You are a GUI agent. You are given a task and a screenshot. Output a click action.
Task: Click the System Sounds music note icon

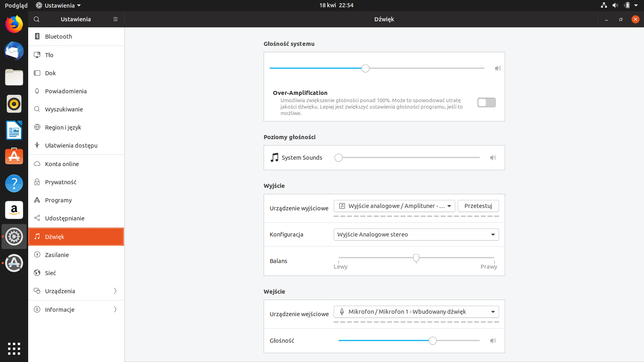[275, 157]
